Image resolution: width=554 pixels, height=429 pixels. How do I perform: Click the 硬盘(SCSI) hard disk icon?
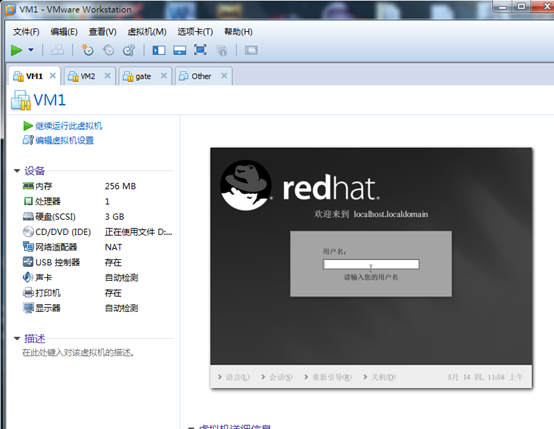28,216
